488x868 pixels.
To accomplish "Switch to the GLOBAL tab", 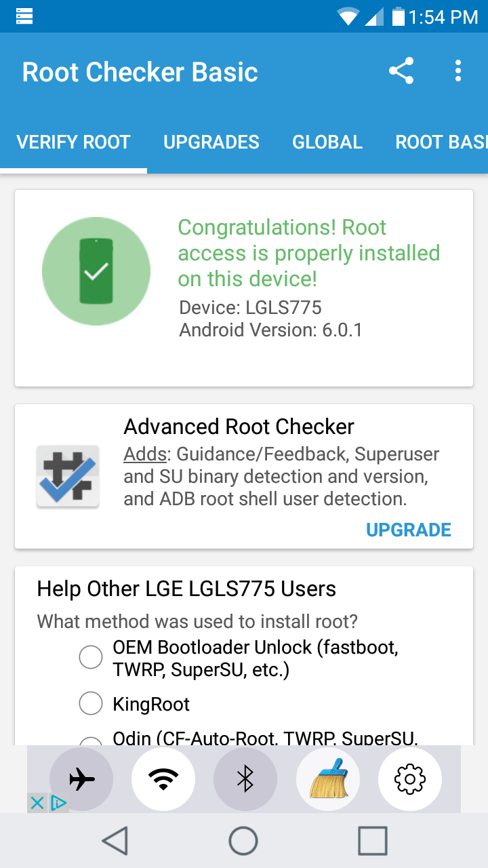I will [327, 142].
